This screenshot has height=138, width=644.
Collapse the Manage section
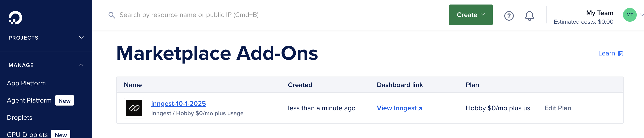click(x=81, y=65)
